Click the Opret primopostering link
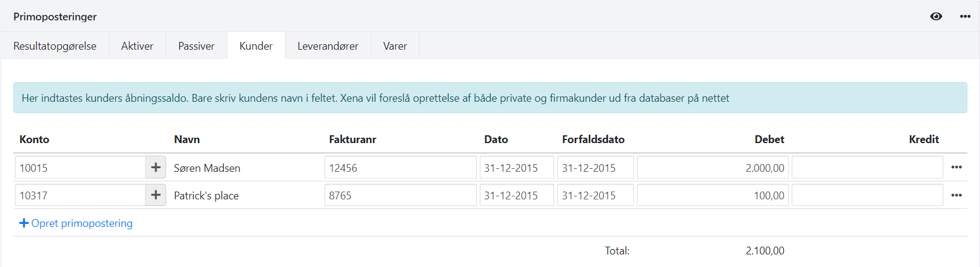This screenshot has width=980, height=267. [82, 223]
